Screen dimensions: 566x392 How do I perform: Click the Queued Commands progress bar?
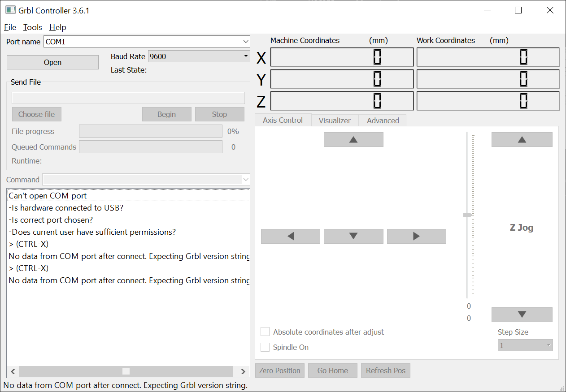point(150,147)
